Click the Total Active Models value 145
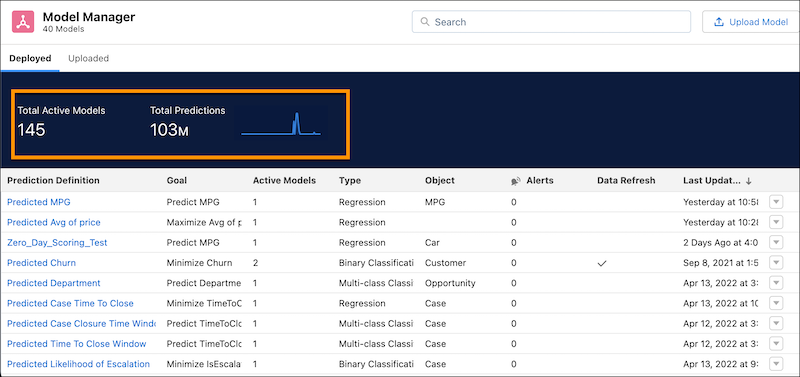Viewport: 800px width, 377px height. [32, 131]
